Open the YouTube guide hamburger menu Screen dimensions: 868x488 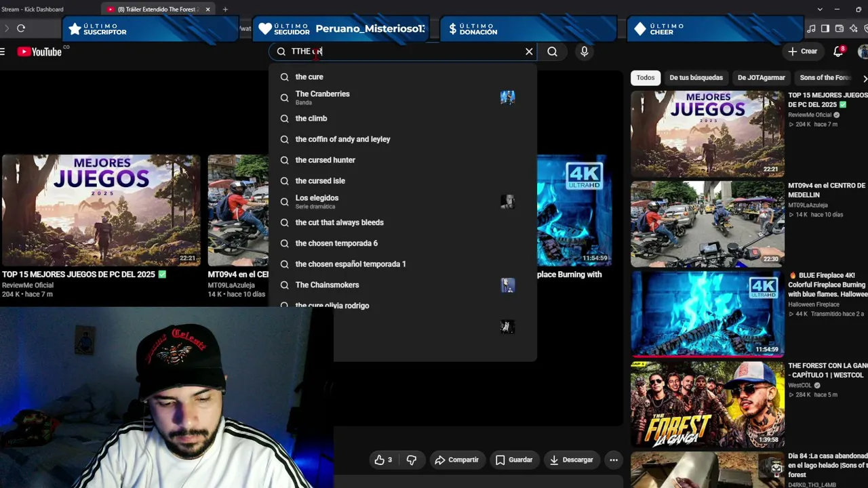point(3,52)
